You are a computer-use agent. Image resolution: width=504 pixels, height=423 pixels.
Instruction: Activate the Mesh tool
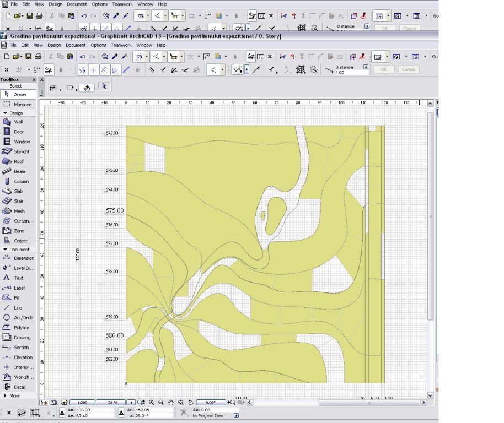tap(19, 211)
